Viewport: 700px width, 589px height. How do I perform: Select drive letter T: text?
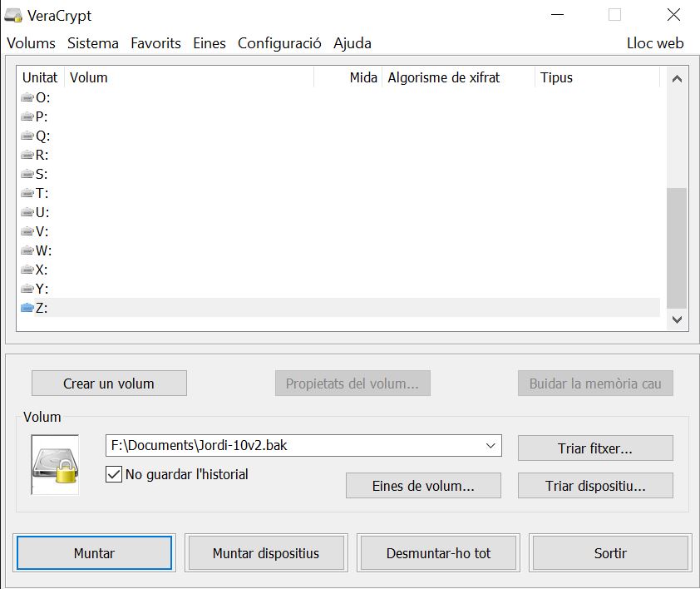coord(42,194)
